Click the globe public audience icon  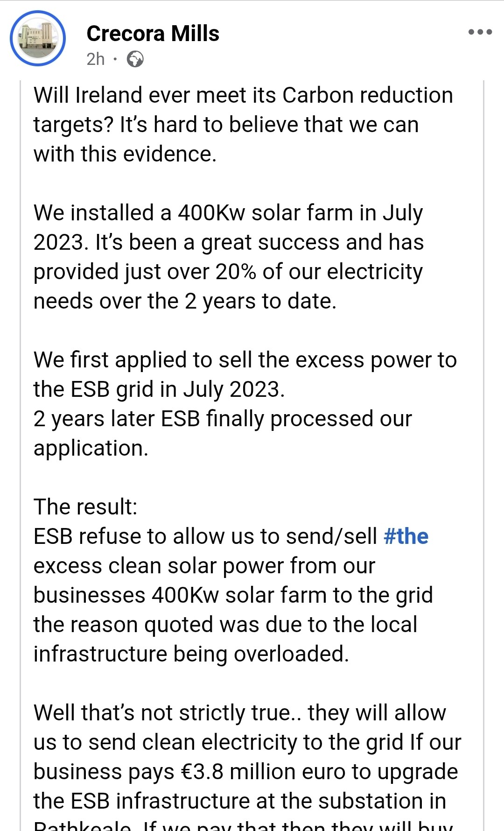135,59
